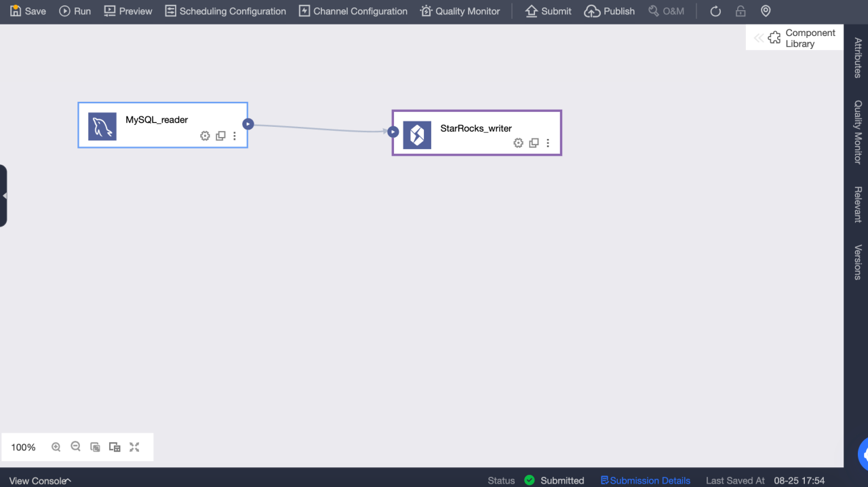Copy the StarRocks_writer node

point(534,143)
